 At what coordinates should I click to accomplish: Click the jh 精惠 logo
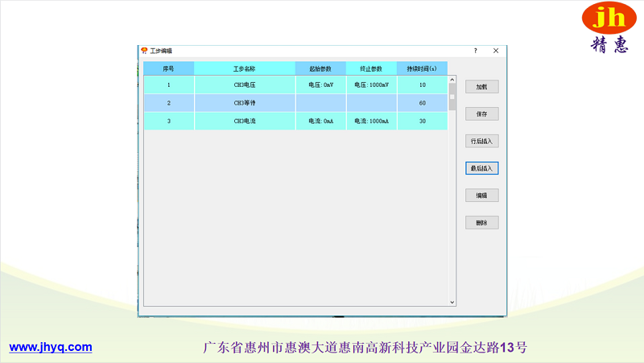(609, 27)
